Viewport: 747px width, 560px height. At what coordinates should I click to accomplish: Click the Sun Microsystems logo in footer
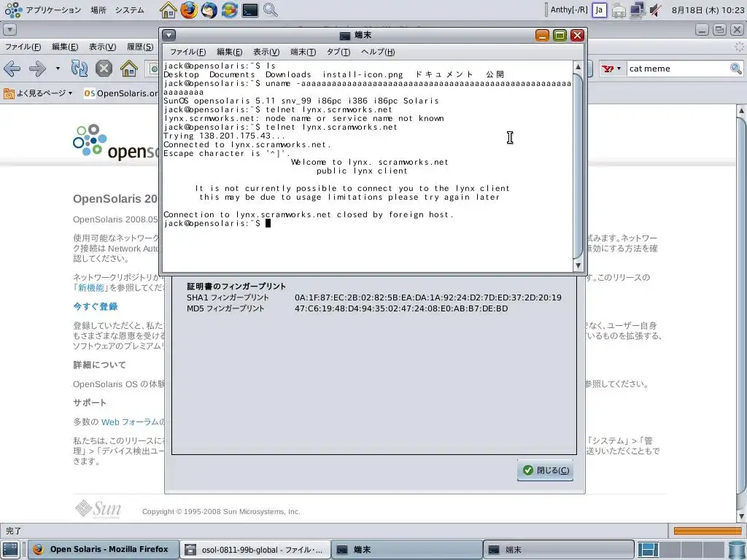click(x=98, y=508)
